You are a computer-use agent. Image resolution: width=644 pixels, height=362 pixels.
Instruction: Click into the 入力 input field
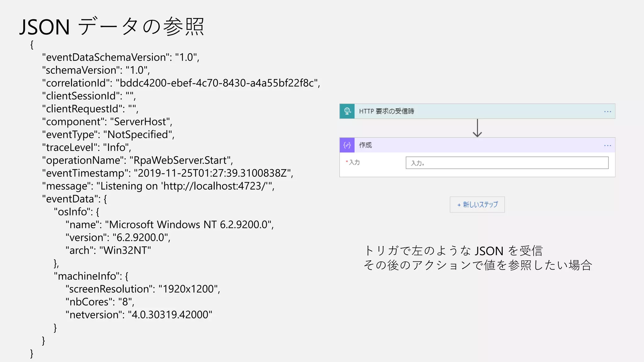click(507, 163)
